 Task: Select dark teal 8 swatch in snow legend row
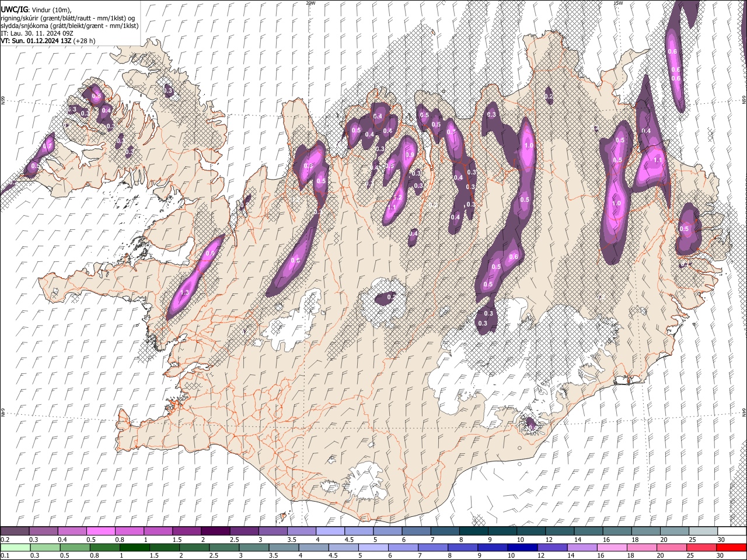[x=473, y=531]
